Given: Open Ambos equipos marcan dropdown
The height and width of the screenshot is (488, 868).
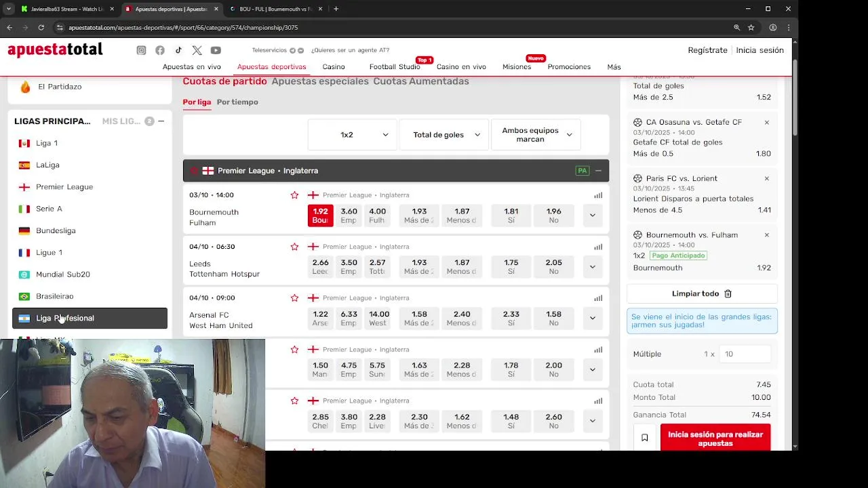Looking at the screenshot, I should tap(536, 135).
